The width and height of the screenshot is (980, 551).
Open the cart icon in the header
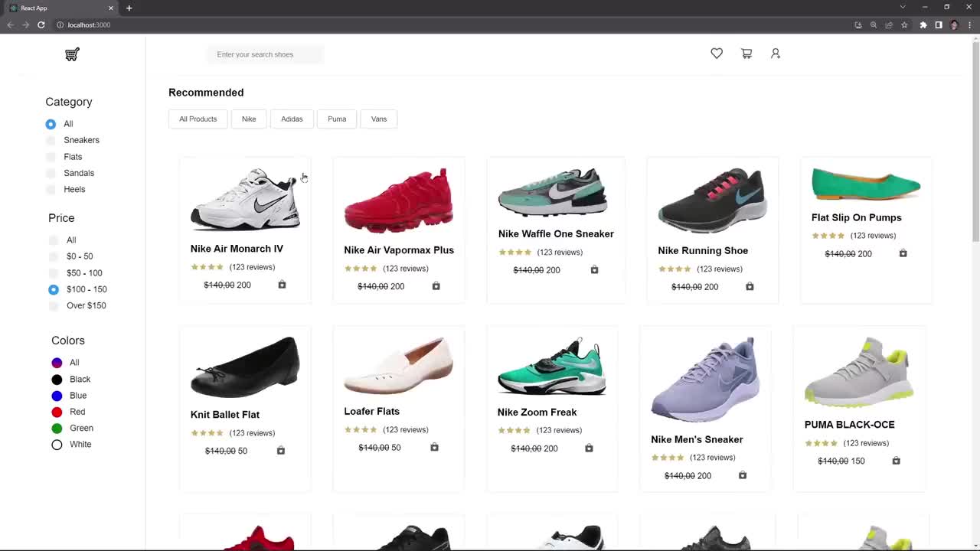746,54
